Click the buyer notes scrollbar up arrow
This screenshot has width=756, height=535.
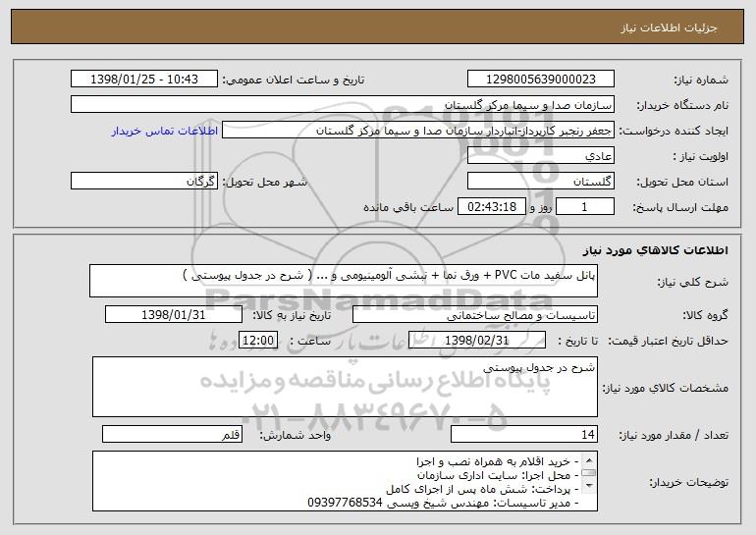pos(589,459)
